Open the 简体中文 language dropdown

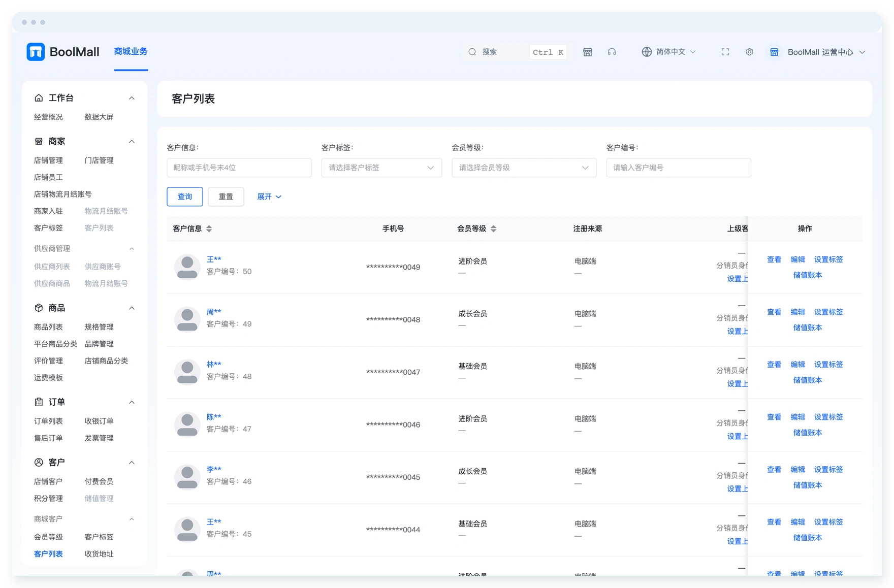coord(669,52)
